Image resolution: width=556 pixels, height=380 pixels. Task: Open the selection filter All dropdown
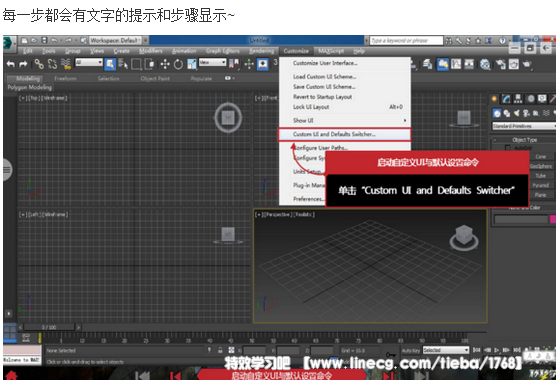click(x=89, y=63)
